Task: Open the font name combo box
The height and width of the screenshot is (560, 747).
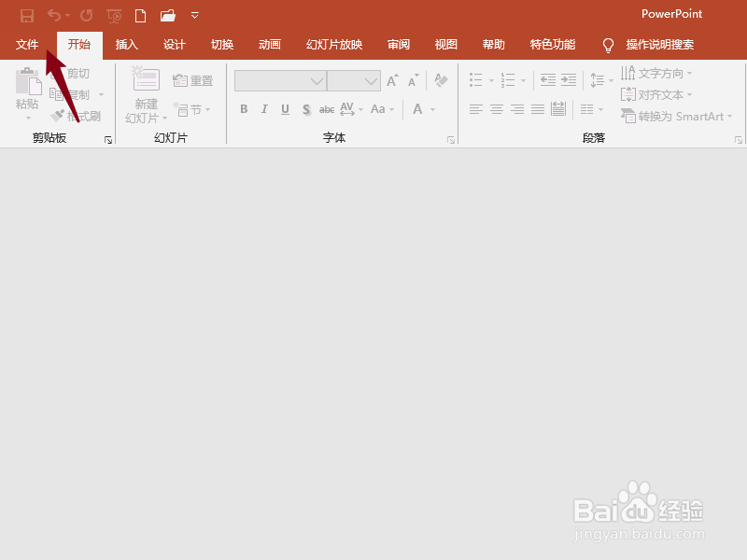Action: 280,81
